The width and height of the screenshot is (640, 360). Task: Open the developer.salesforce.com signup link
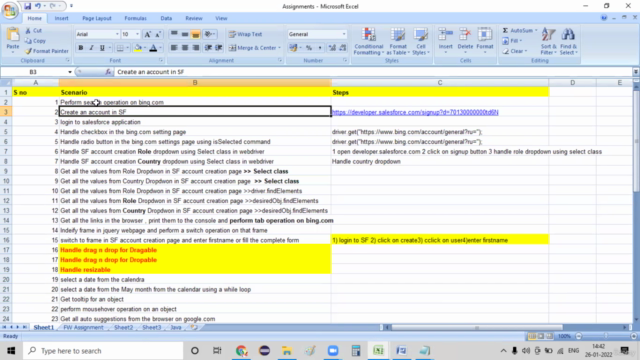pos(415,112)
